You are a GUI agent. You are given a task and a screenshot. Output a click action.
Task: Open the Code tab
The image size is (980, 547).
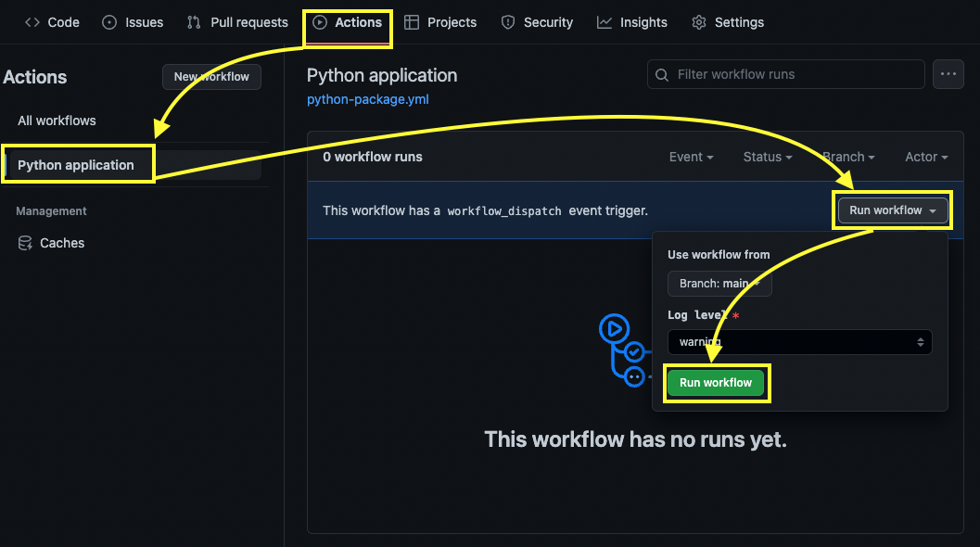(x=52, y=22)
